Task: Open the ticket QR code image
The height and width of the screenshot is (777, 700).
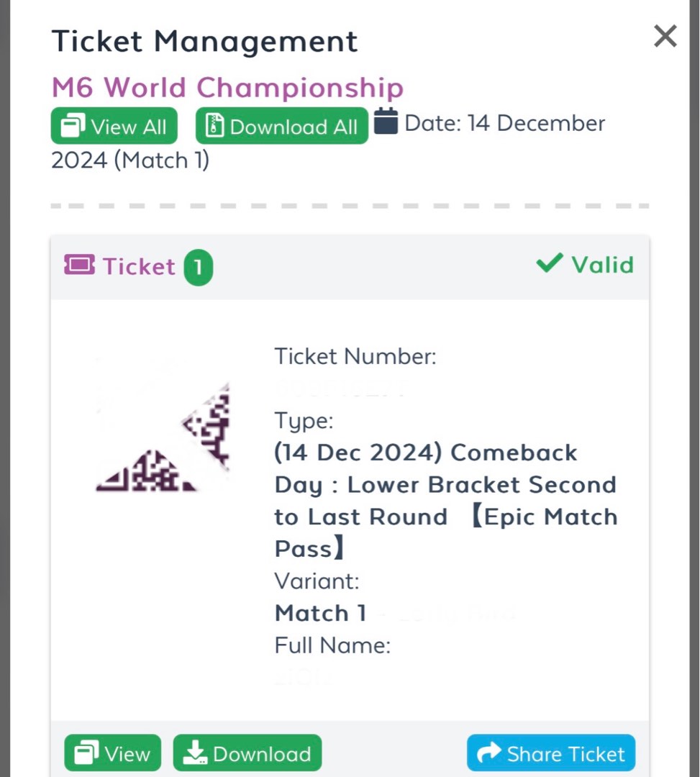Action: click(162, 432)
